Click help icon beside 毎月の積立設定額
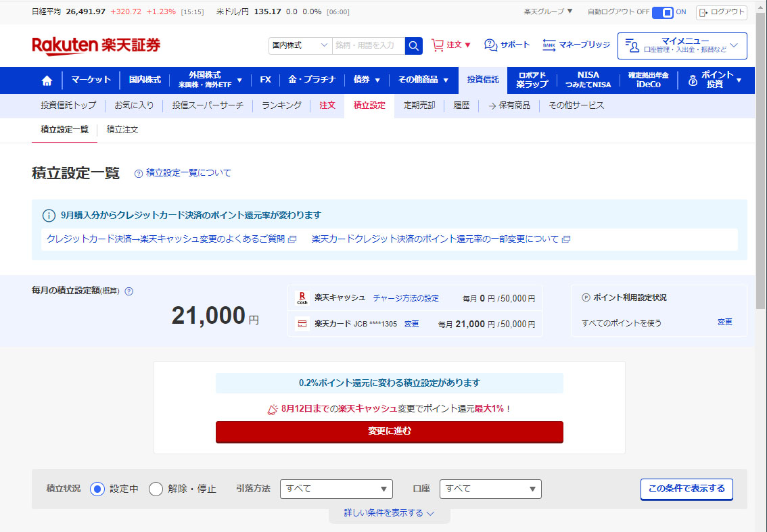 129,291
